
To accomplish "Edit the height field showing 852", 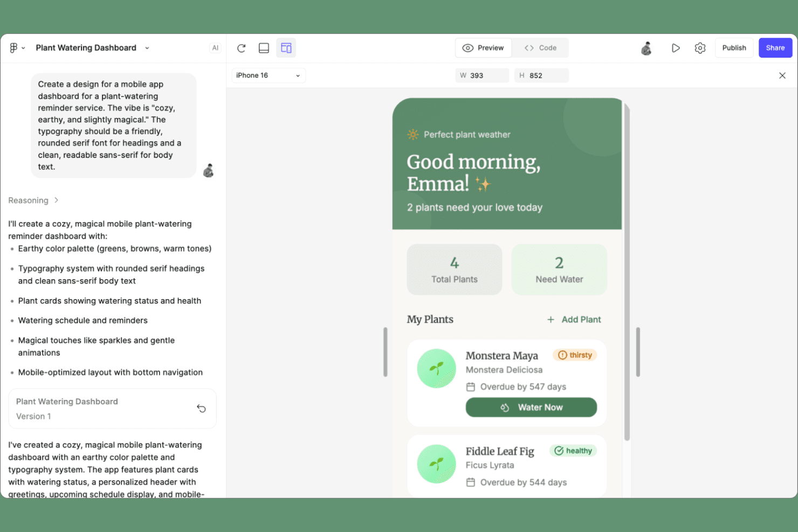I will 541,75.
